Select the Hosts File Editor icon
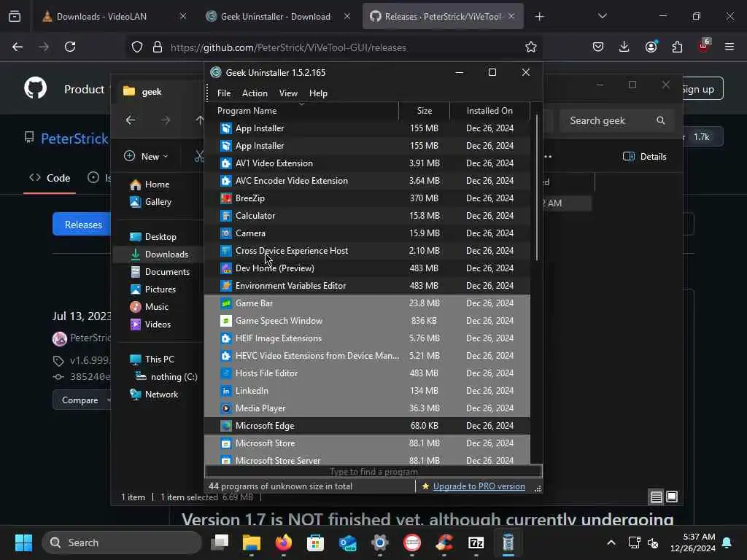The image size is (747, 560). [x=226, y=373]
